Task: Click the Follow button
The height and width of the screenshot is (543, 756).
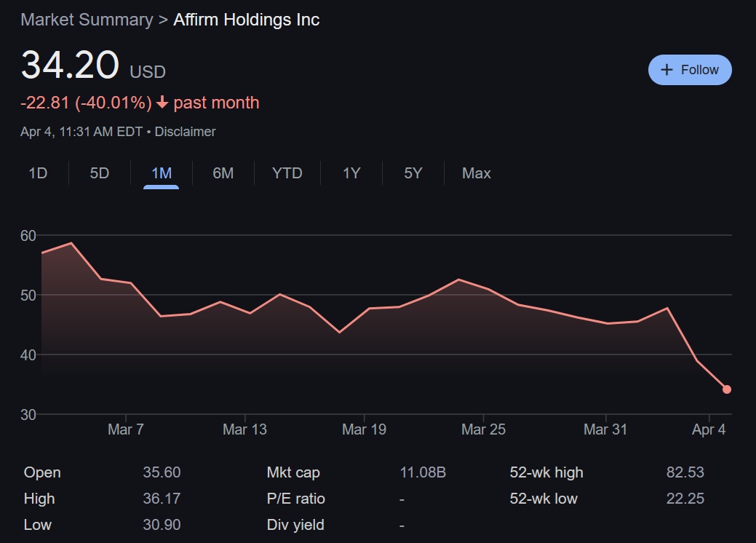Action: click(x=690, y=70)
